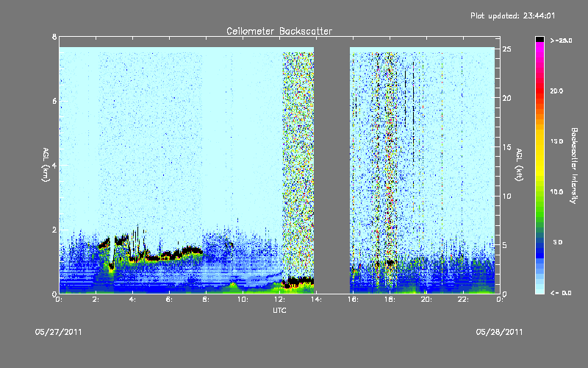The width and height of the screenshot is (588, 368).
Task: Click the "<- 0.0" colorbar minimum label
Action: pos(561,293)
